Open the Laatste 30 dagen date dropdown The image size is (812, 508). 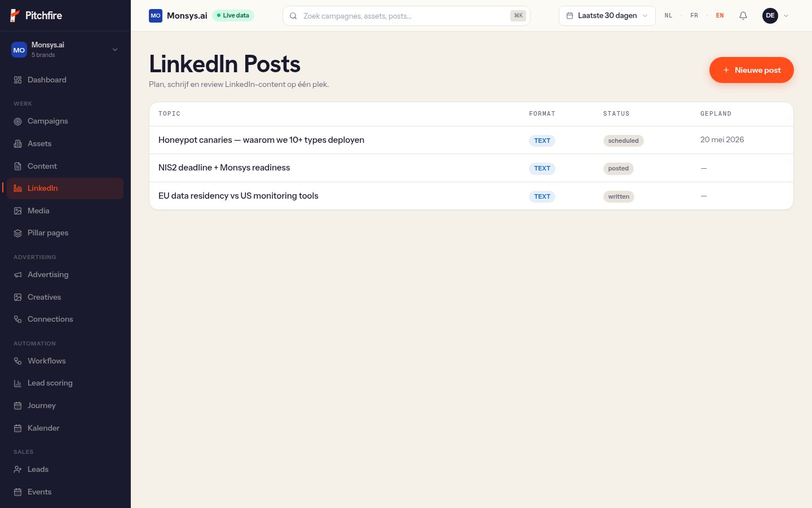(x=607, y=16)
